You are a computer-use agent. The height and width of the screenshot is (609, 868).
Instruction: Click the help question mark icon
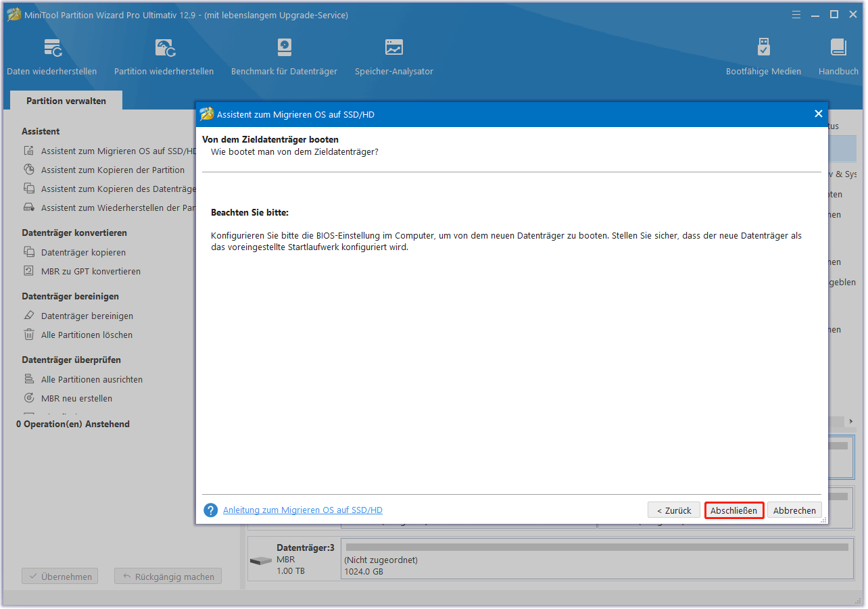tap(211, 510)
